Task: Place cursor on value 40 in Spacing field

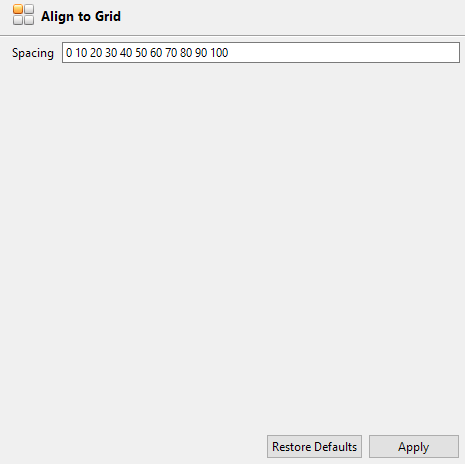Action: click(x=126, y=53)
